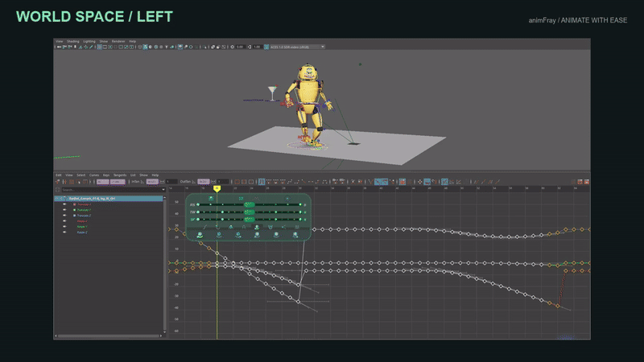Click the highlighted buffer curve snapshot icon

pyautogui.click(x=402, y=182)
